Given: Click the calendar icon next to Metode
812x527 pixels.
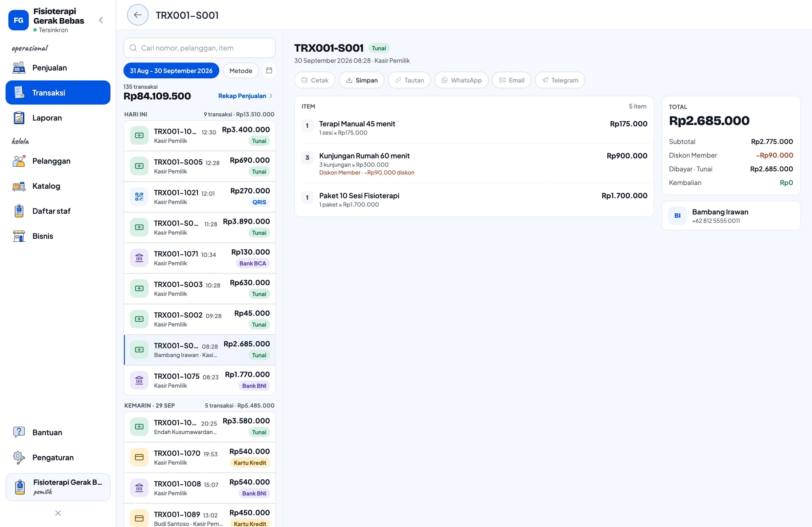Looking at the screenshot, I should coord(269,70).
